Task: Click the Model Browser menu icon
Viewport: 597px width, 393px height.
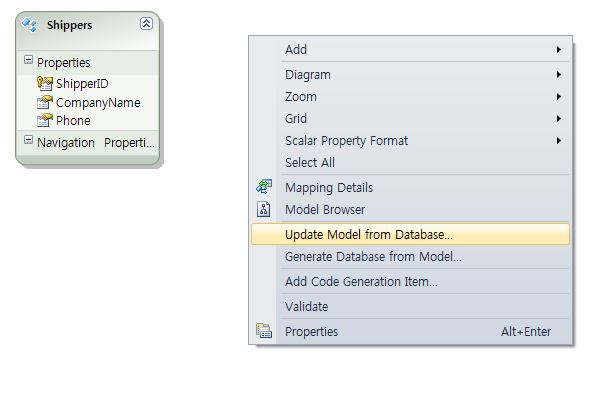Action: pos(263,209)
